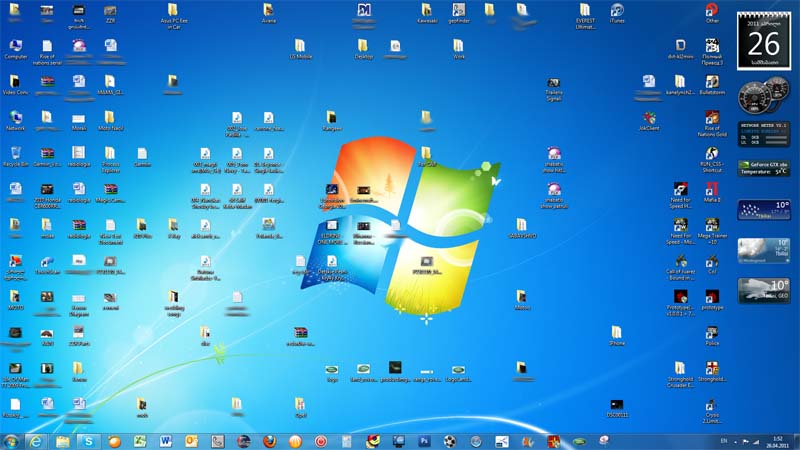This screenshot has width=800, height=450.
Task: Open the For GNF folder
Action: click(x=427, y=157)
